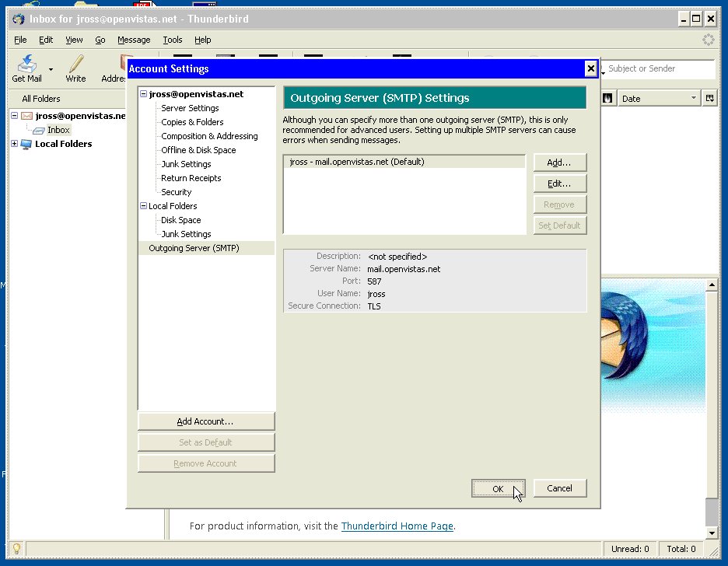Screen dimensions: 728x566
Task: Expand Local Folders in the main folder pane
Action: pos(15,143)
